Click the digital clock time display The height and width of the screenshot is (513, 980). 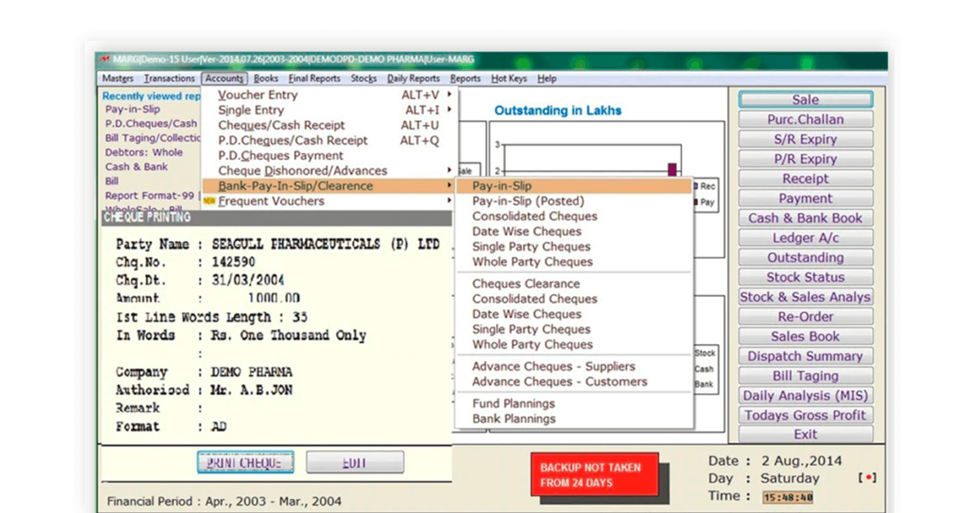pyautogui.click(x=787, y=497)
